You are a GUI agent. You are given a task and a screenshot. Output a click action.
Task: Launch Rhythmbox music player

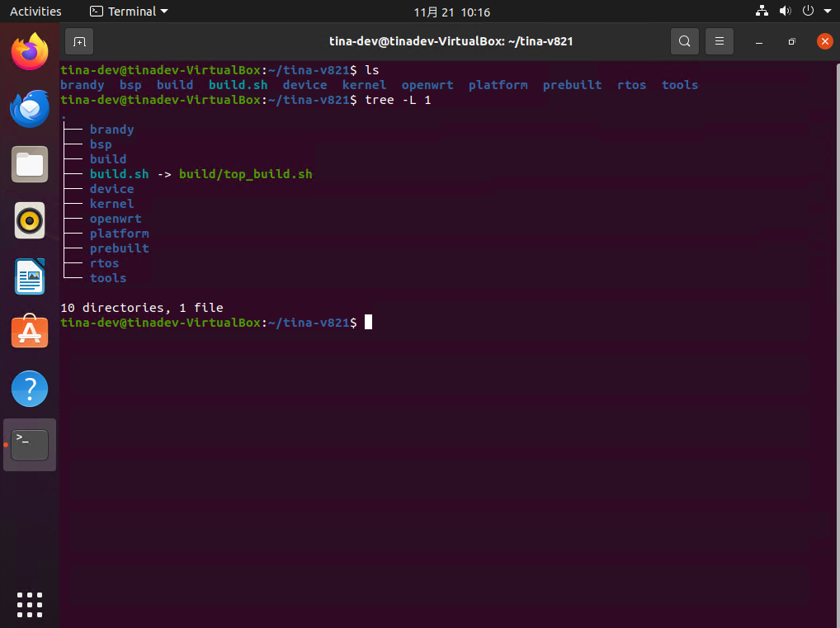click(30, 220)
